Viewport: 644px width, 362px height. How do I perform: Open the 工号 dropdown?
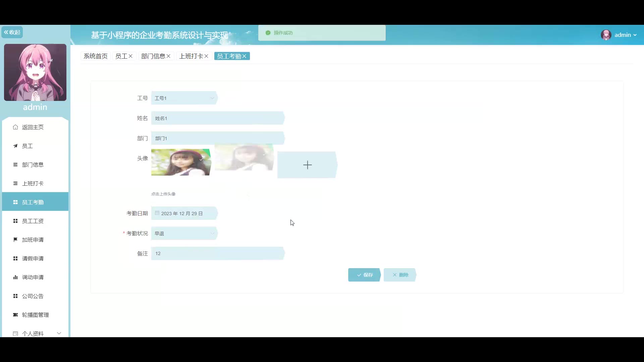(184, 98)
